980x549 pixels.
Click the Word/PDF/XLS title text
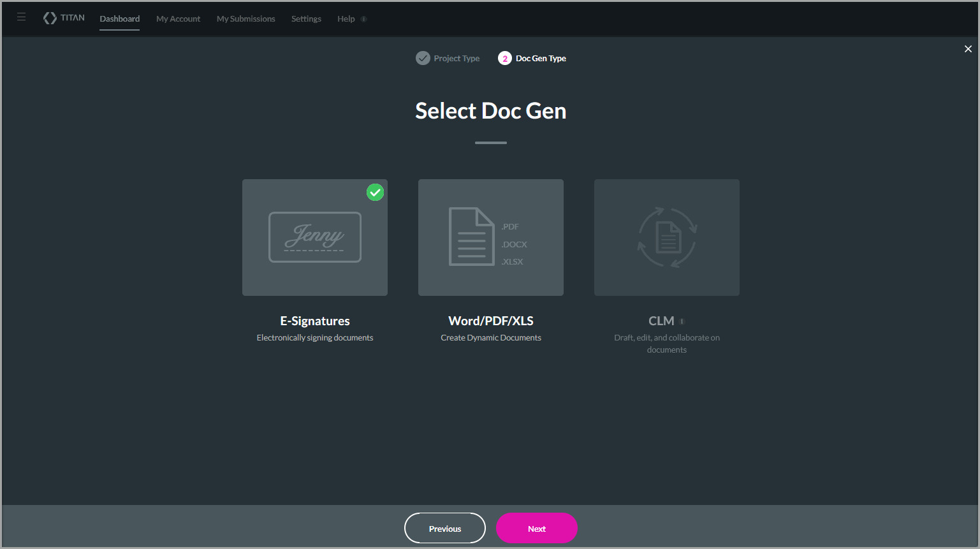[491, 321]
